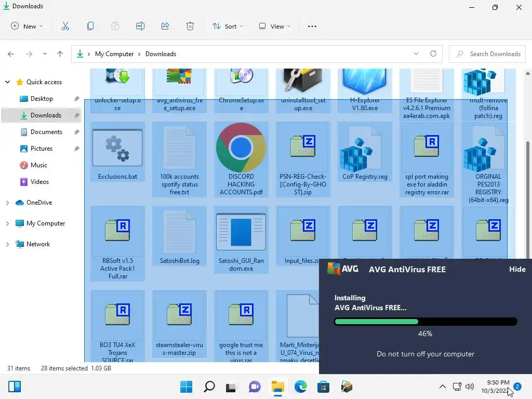Open Task View on taskbar
The image size is (532, 399).
pyautogui.click(x=232, y=387)
